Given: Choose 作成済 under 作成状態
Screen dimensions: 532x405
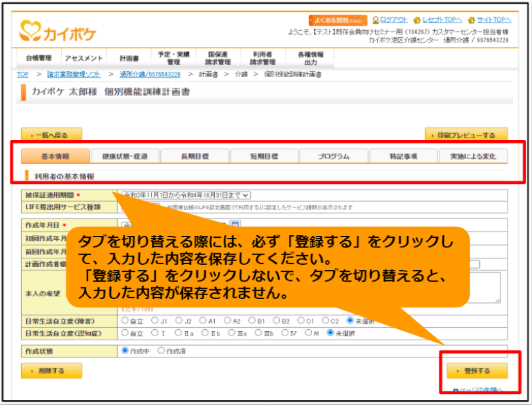Looking at the screenshot, I should (161, 350).
